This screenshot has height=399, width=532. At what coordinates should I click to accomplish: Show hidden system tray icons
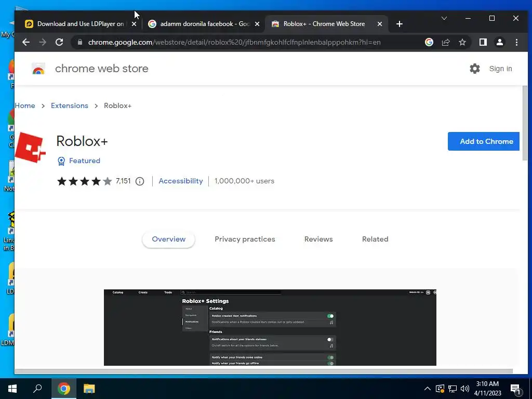[428, 389]
